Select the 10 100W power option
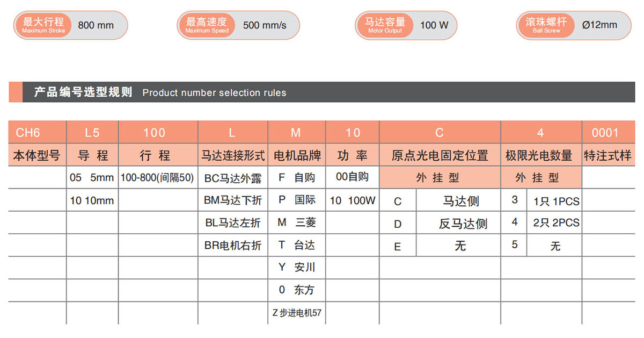This screenshot has height=338, width=644. click(x=352, y=200)
